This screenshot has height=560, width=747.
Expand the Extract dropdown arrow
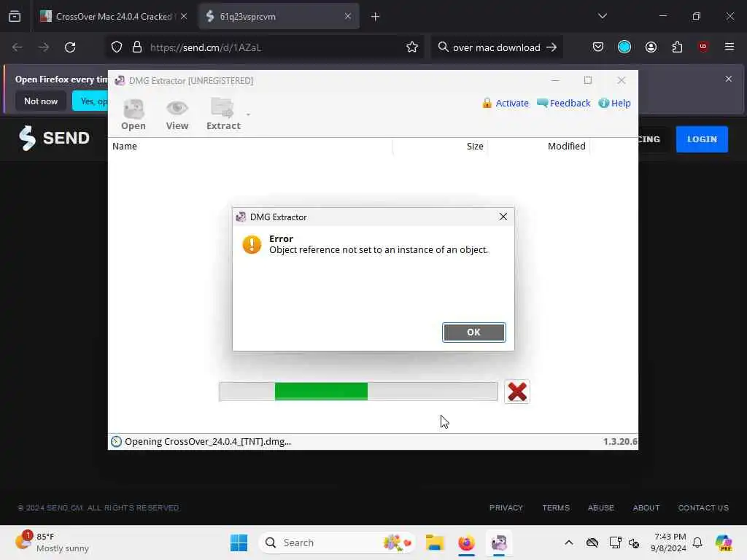248,114
